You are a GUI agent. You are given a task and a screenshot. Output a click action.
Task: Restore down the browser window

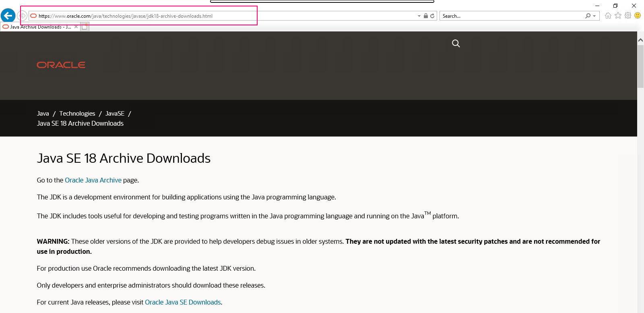615,6
